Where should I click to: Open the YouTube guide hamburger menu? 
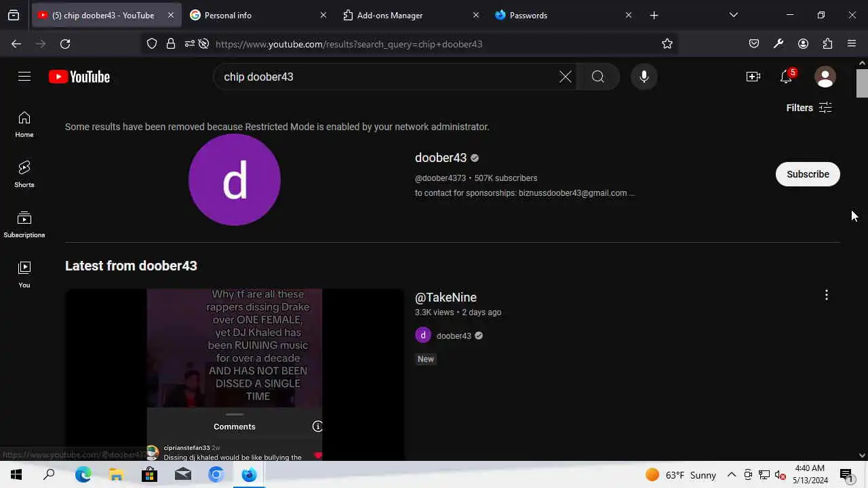click(x=24, y=77)
